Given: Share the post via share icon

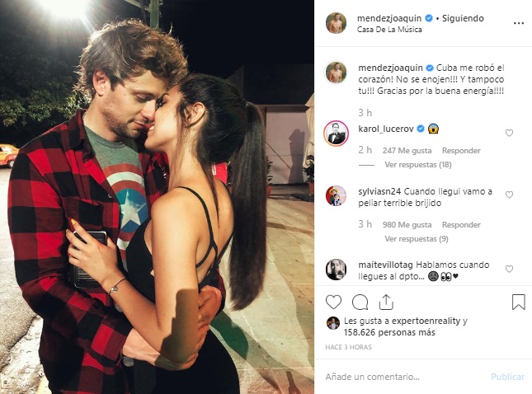Looking at the screenshot, I should coord(386,302).
